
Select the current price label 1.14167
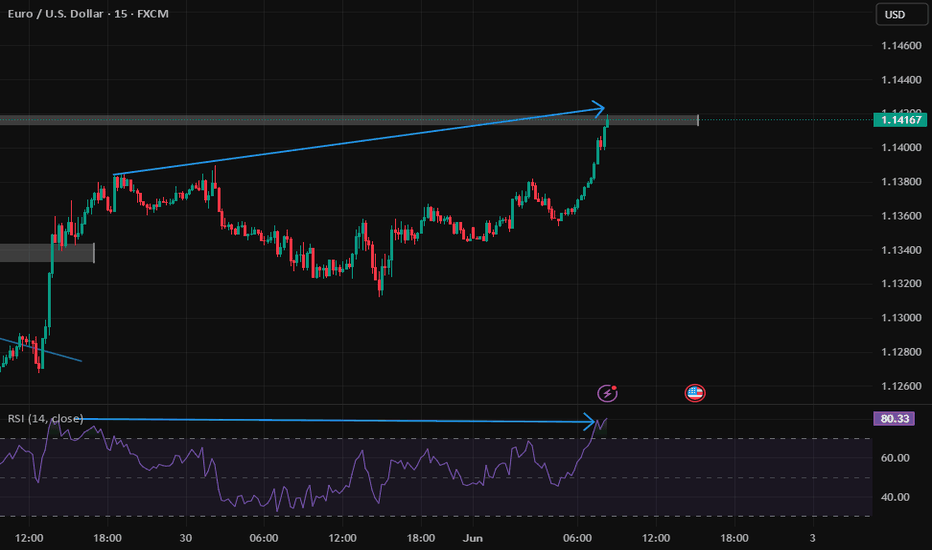point(900,120)
